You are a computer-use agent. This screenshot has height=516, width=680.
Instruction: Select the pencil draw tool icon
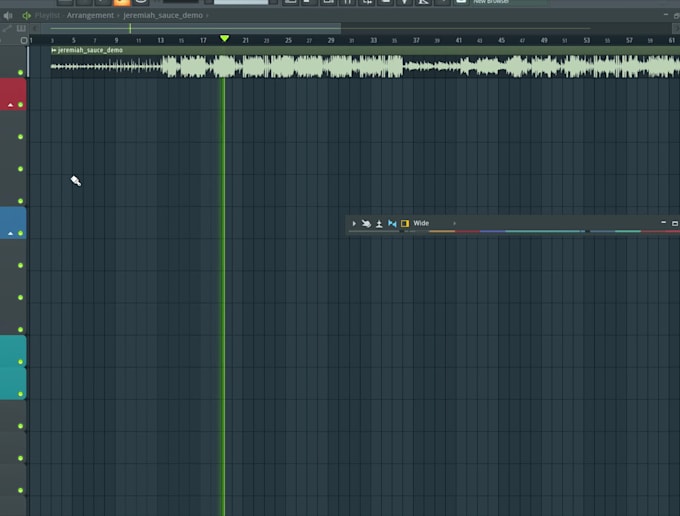click(x=7, y=29)
